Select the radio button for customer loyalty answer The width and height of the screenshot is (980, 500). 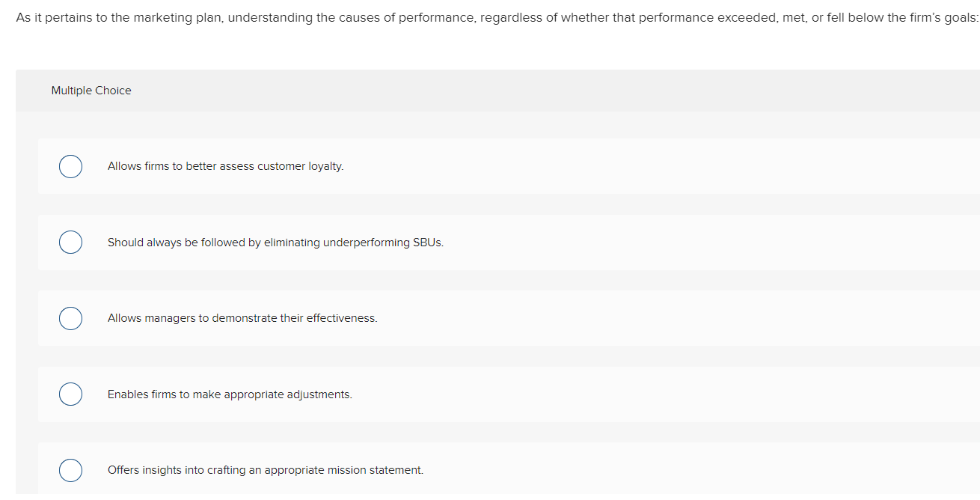pyautogui.click(x=70, y=166)
